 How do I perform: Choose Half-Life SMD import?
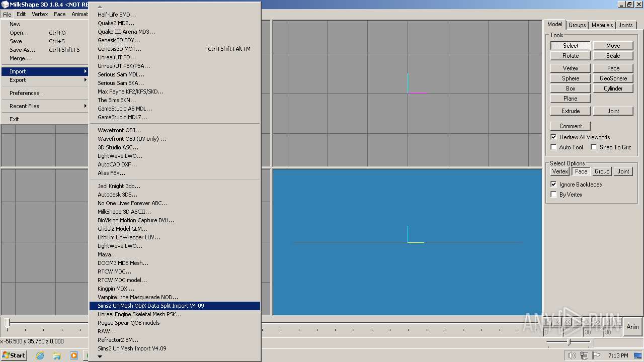[x=175, y=15]
